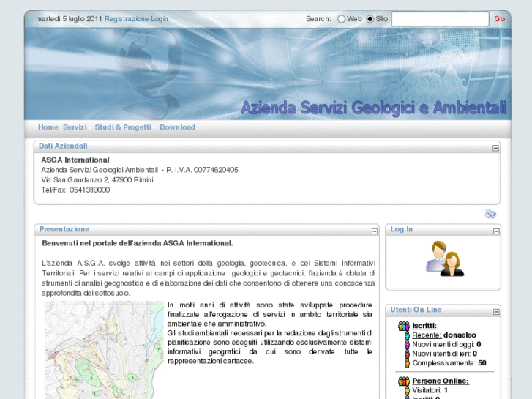Click the icon beside Nuovi utenti di oggi
Image resolution: width=532 pixels, height=399 pixels.
pyautogui.click(x=407, y=345)
